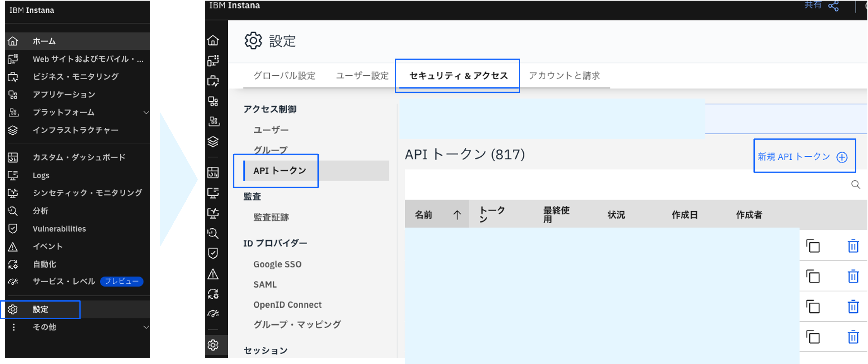Open 自動化 in the expanded menu
Image resolution: width=868 pixels, height=364 pixels.
(77, 264)
